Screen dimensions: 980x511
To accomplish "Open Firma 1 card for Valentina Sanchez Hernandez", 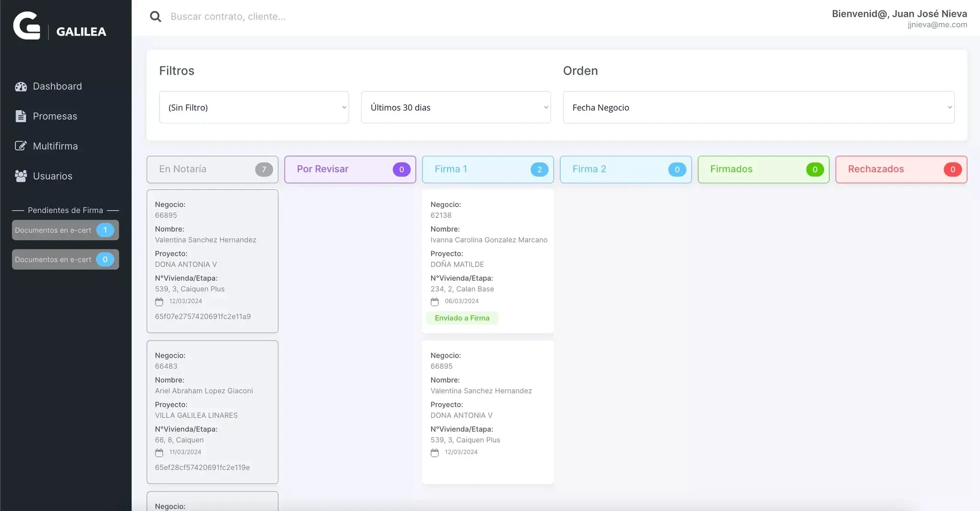I will 488,412.
